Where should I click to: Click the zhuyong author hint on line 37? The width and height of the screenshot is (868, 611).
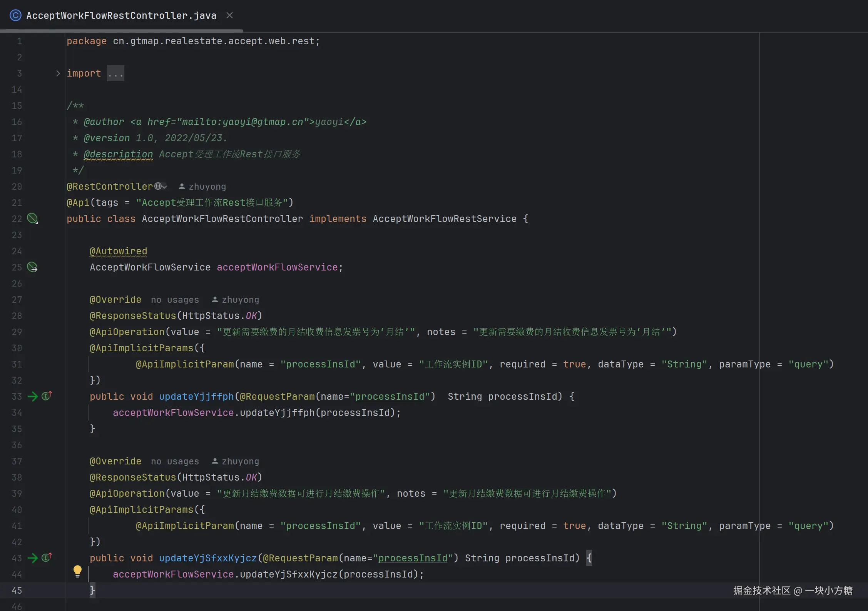(x=240, y=461)
